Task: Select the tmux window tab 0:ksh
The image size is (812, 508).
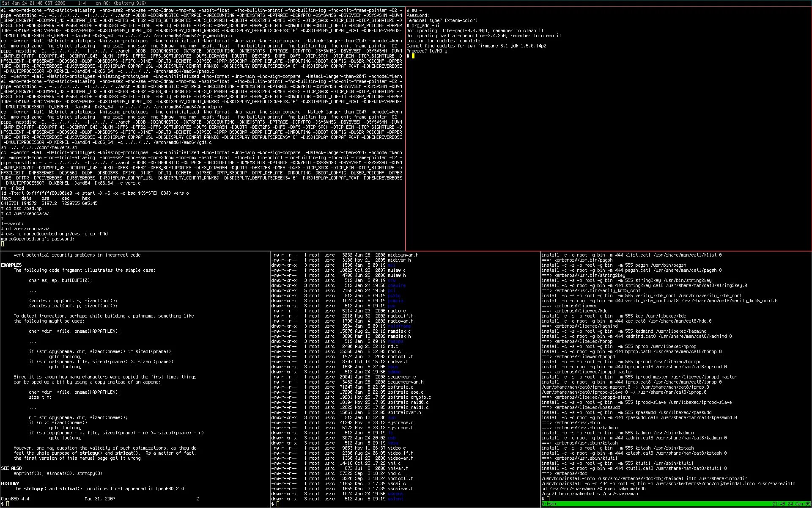Action: tap(549, 504)
